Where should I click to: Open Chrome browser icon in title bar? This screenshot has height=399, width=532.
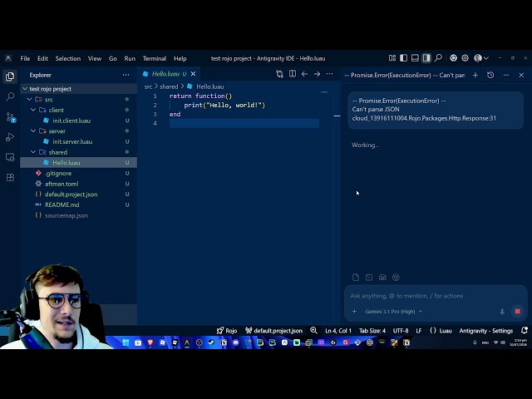[453, 58]
